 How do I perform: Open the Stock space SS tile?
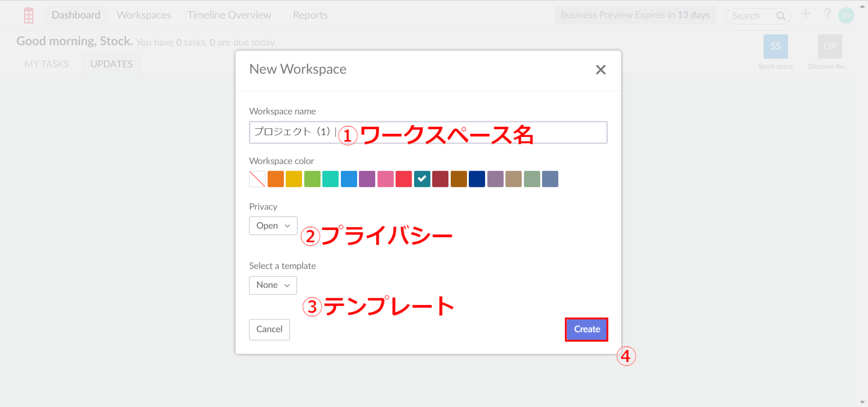point(776,47)
